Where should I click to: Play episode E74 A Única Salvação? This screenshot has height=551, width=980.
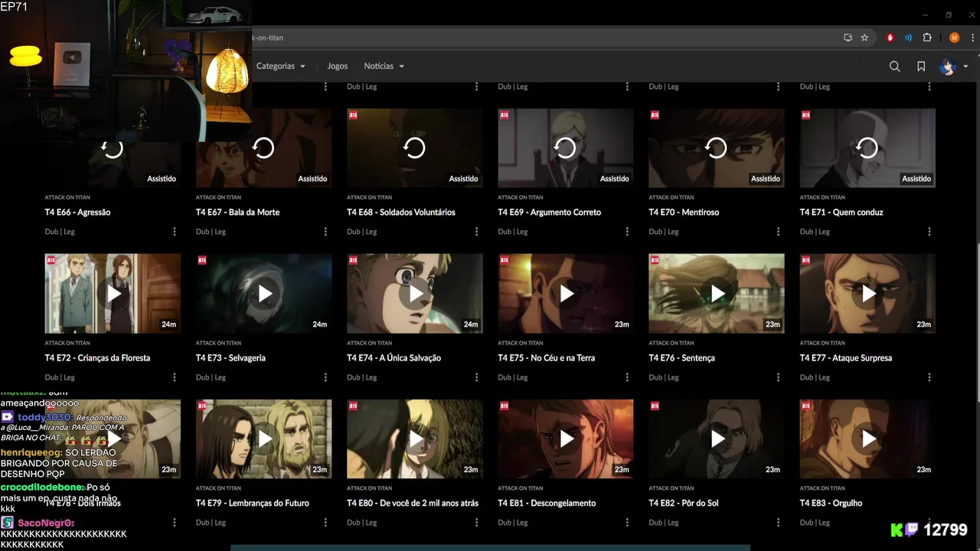click(414, 294)
